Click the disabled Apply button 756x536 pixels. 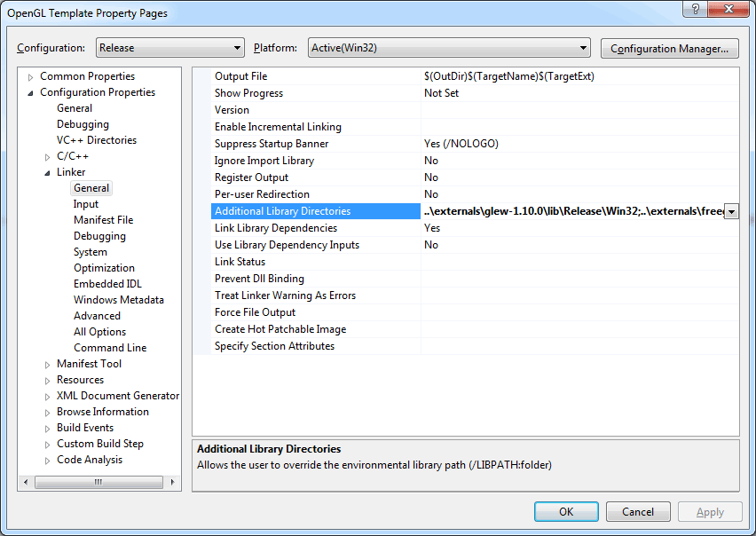pos(710,511)
